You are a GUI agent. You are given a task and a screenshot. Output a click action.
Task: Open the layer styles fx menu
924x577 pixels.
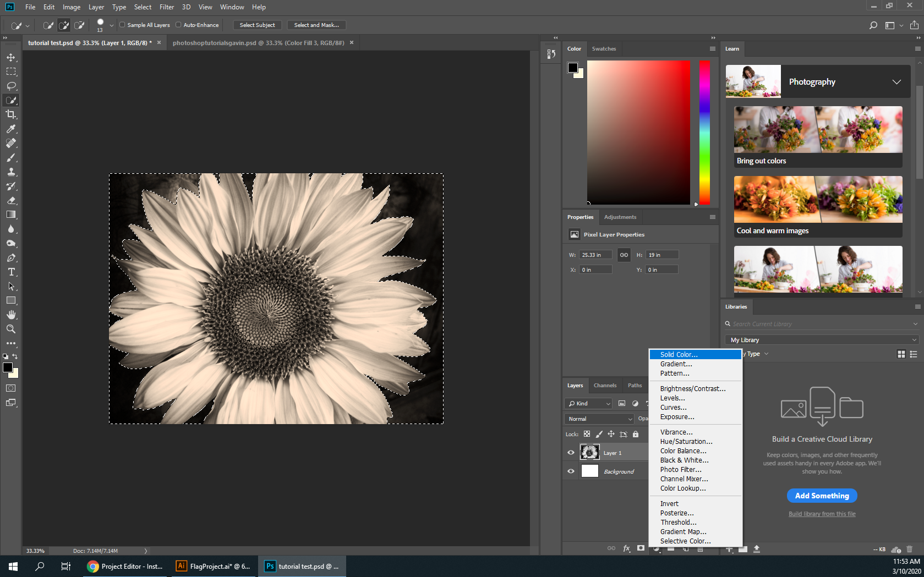[x=626, y=548]
